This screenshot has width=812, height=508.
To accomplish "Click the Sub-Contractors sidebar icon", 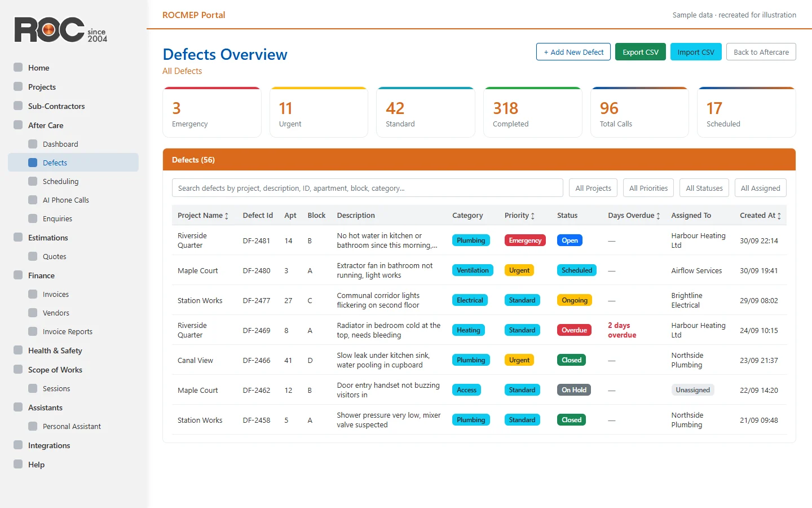I will (x=18, y=106).
